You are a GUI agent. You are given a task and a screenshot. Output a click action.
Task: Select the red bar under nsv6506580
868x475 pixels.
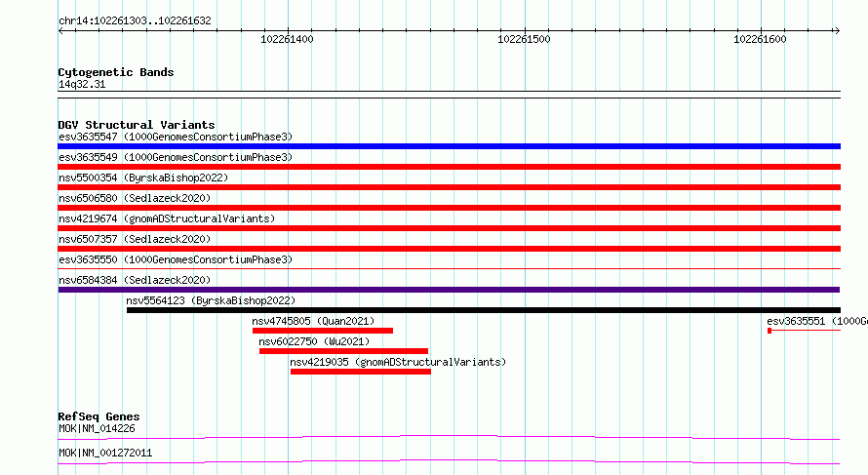tap(449, 208)
